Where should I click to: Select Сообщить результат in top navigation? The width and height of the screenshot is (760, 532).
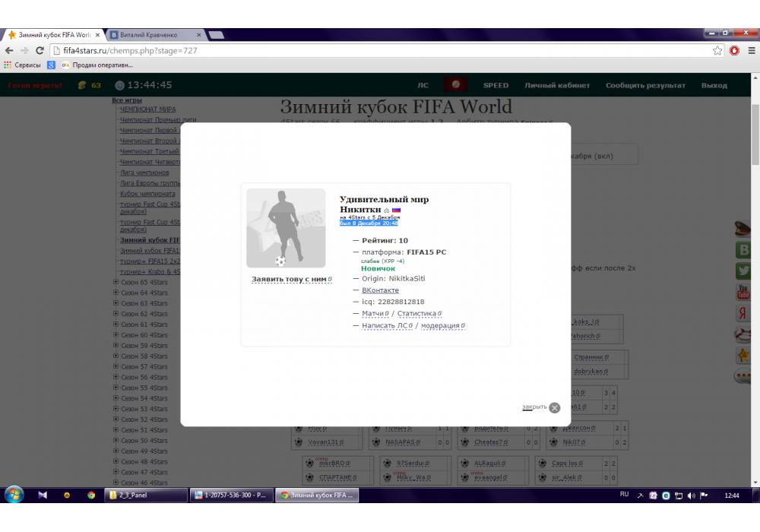[645, 85]
